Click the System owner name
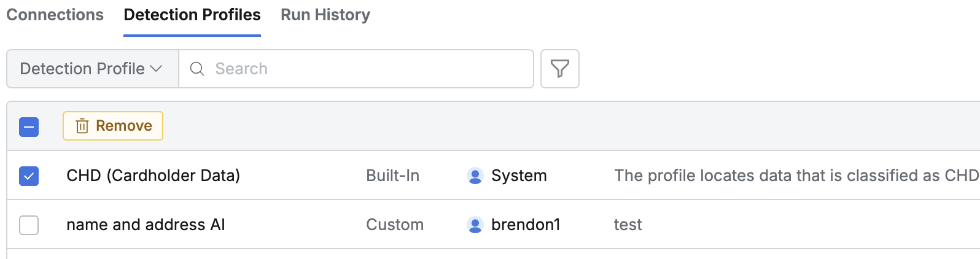The width and height of the screenshot is (980, 259). tap(519, 176)
